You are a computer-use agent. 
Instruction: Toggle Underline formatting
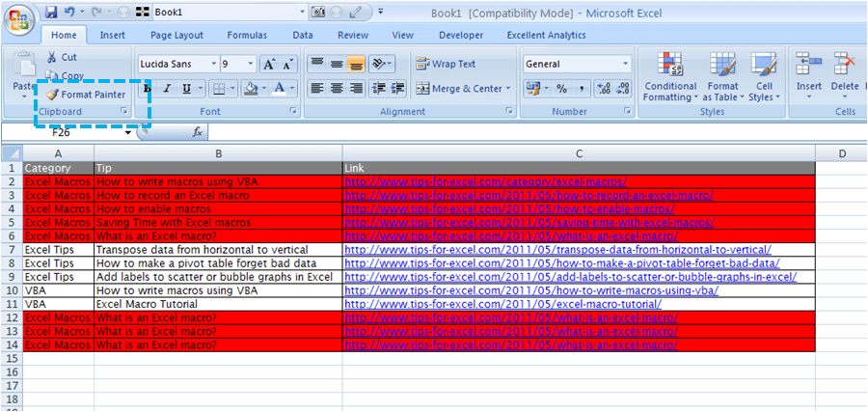click(x=186, y=88)
